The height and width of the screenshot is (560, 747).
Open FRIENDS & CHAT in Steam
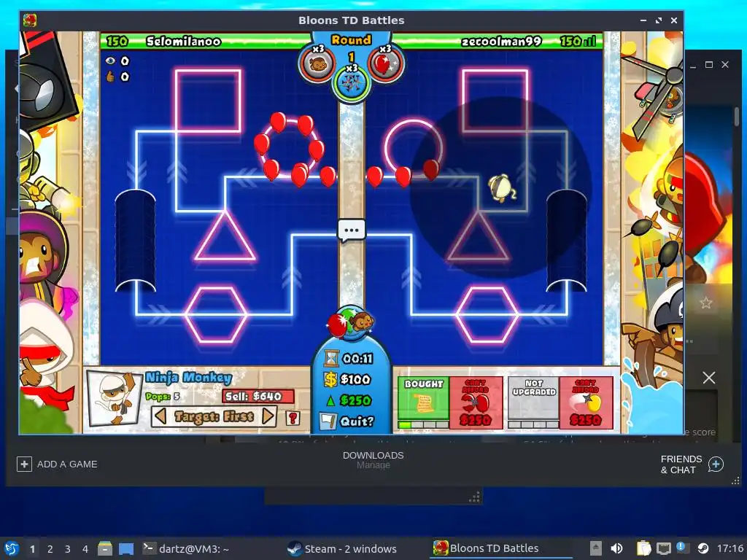[x=692, y=464]
